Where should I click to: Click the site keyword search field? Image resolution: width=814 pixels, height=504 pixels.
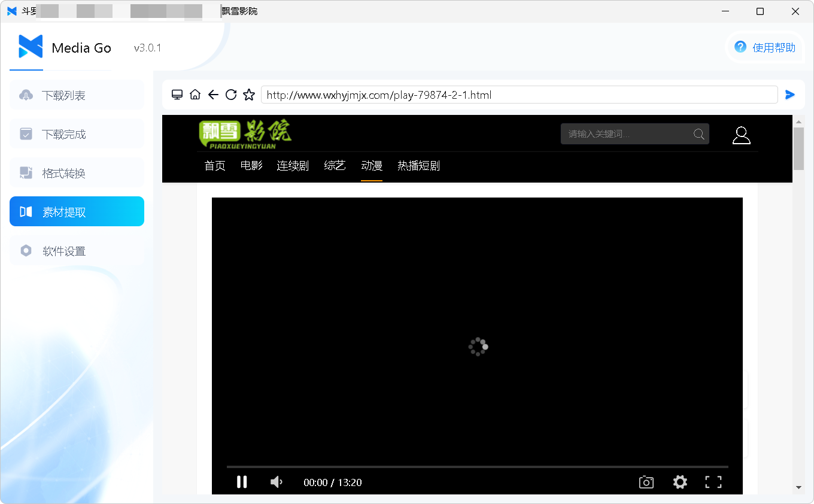(x=627, y=134)
